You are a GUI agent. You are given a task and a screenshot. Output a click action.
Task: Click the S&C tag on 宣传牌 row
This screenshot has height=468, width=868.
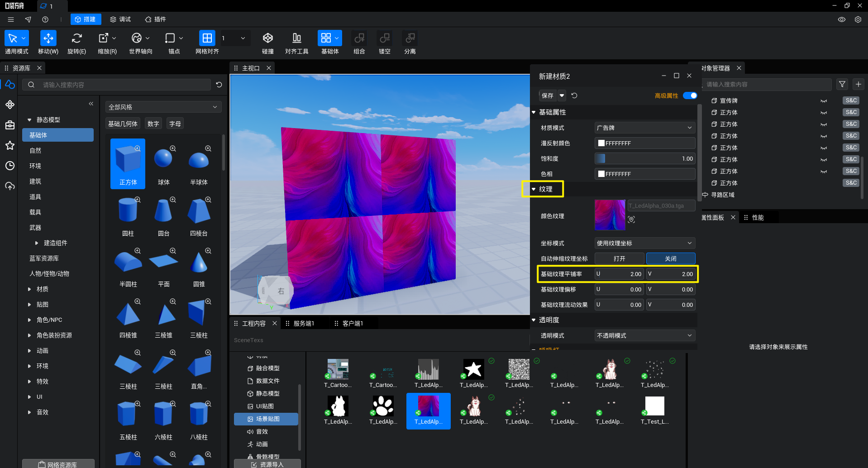[x=851, y=100]
